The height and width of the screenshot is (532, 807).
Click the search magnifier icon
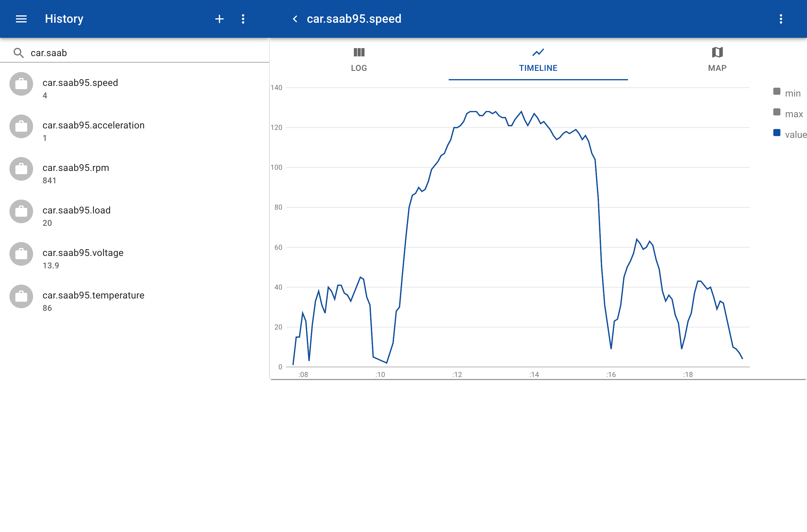(19, 53)
